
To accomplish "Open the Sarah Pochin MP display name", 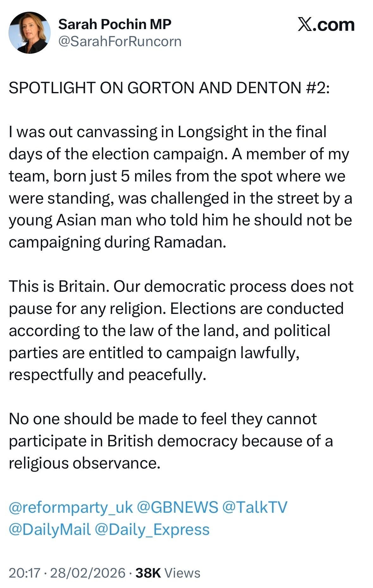I will 115,24.
